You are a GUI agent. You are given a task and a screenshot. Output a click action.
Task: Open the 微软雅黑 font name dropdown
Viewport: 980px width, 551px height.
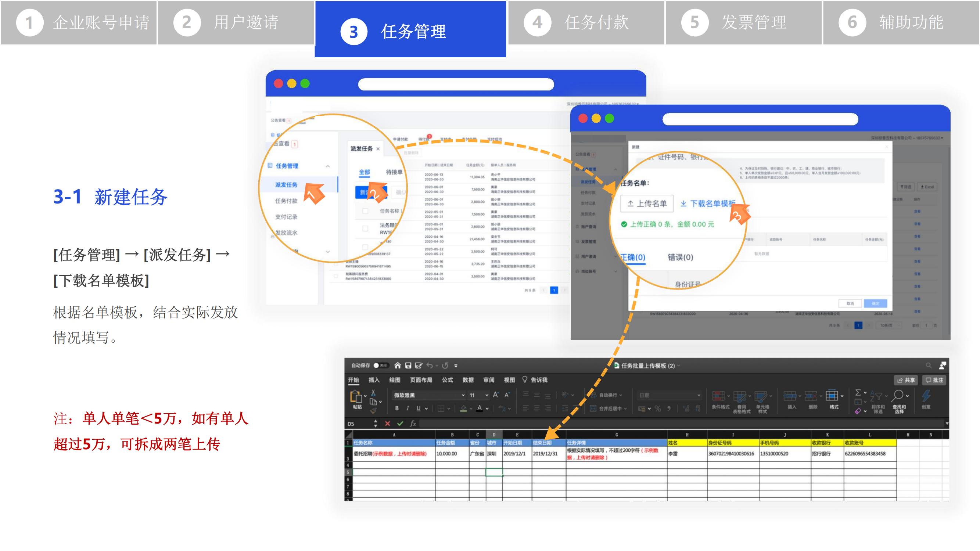(463, 396)
